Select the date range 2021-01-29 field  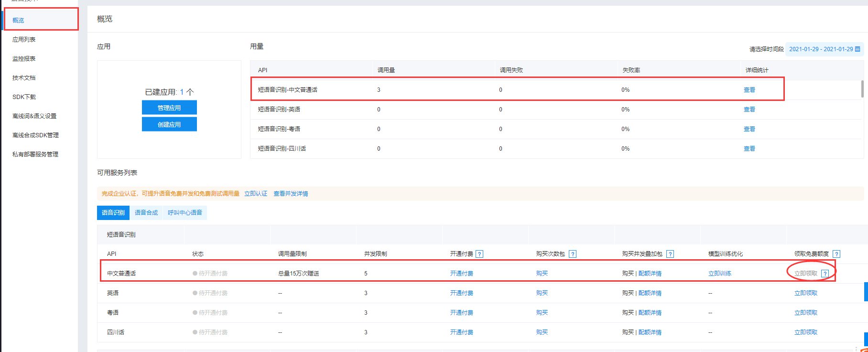tap(825, 49)
